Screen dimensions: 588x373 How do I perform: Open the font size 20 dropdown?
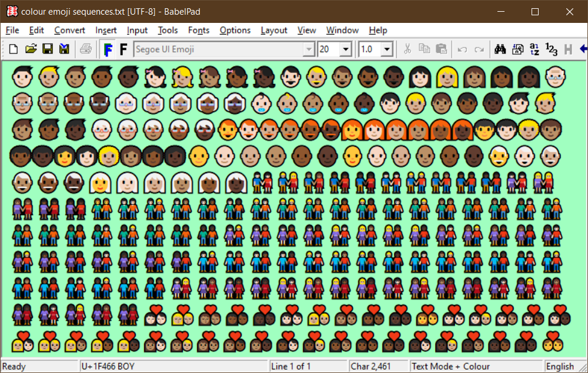point(345,49)
